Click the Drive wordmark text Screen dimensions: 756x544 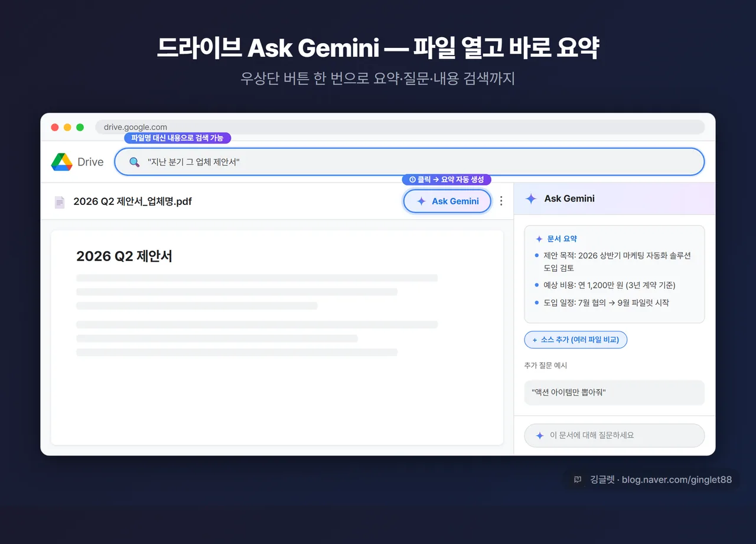[x=90, y=162]
